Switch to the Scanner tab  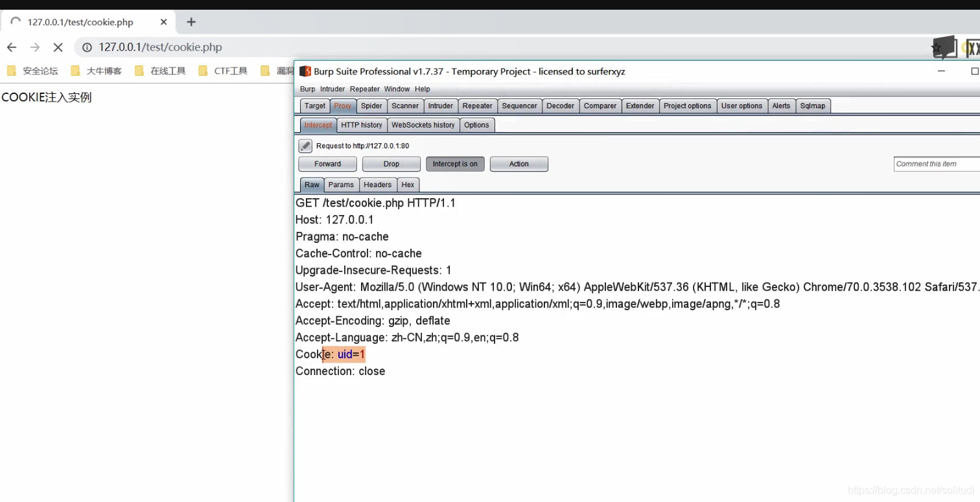pyautogui.click(x=405, y=106)
